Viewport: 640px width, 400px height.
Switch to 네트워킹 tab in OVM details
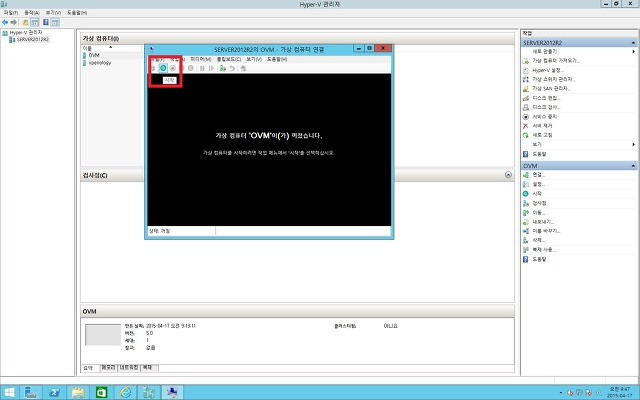click(129, 368)
